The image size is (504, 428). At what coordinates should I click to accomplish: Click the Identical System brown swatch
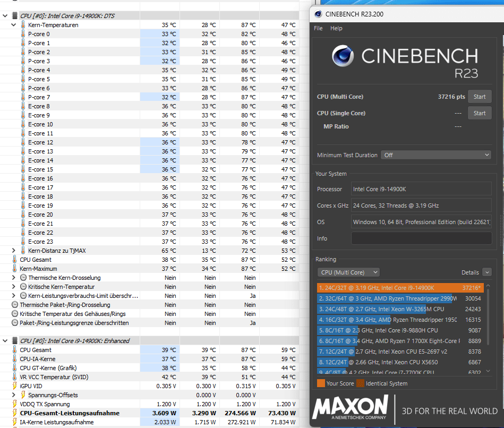[360, 383]
